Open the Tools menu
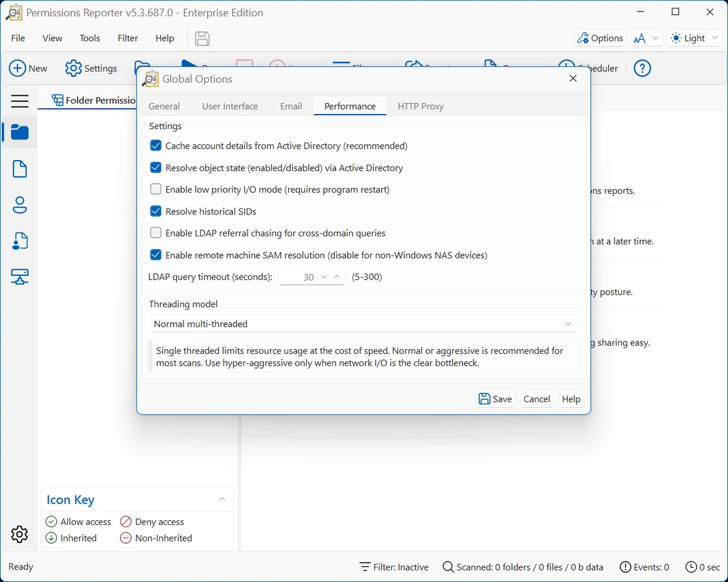The image size is (728, 582). [90, 38]
